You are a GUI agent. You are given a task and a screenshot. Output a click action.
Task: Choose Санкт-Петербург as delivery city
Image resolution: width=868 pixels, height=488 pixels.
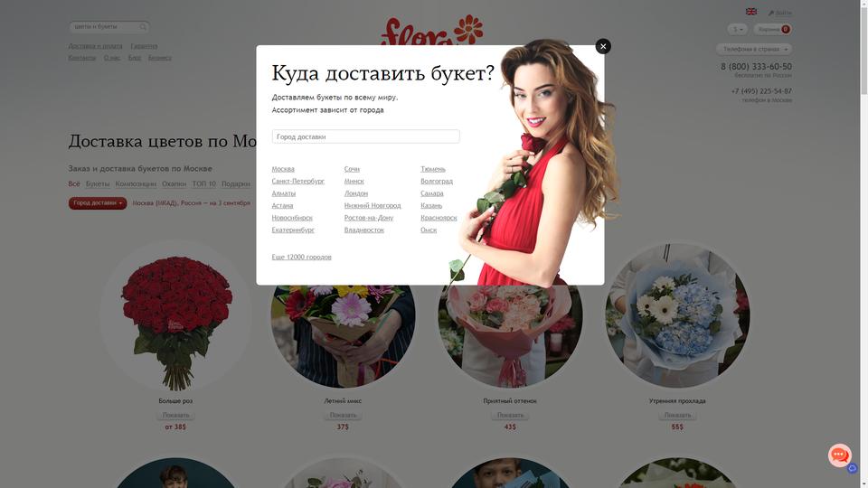coord(297,182)
